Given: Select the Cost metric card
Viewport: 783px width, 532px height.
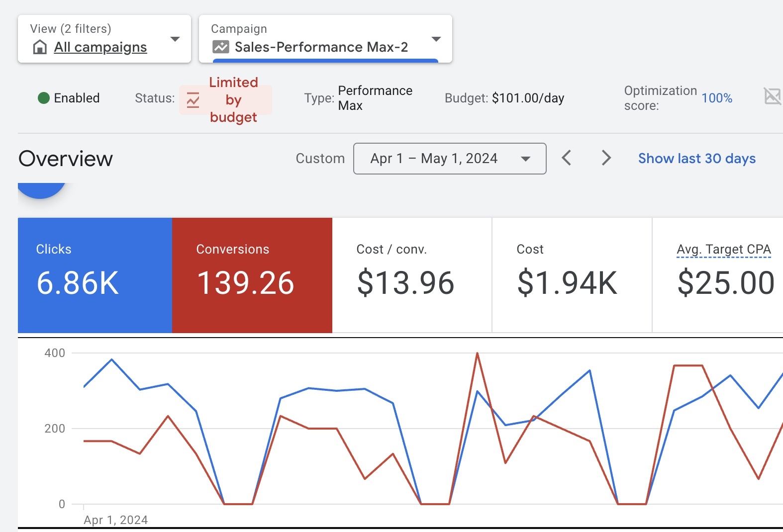Looking at the screenshot, I should click(x=572, y=275).
